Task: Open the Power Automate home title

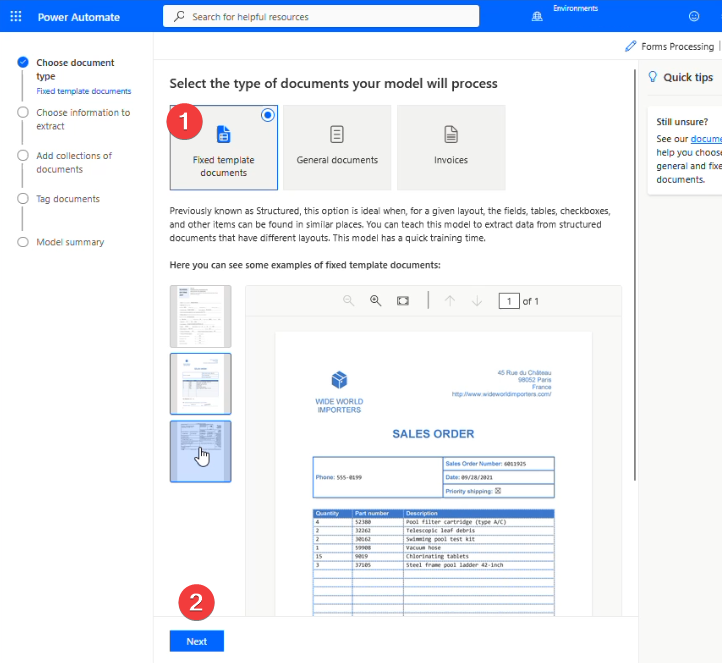Action: coord(79,17)
